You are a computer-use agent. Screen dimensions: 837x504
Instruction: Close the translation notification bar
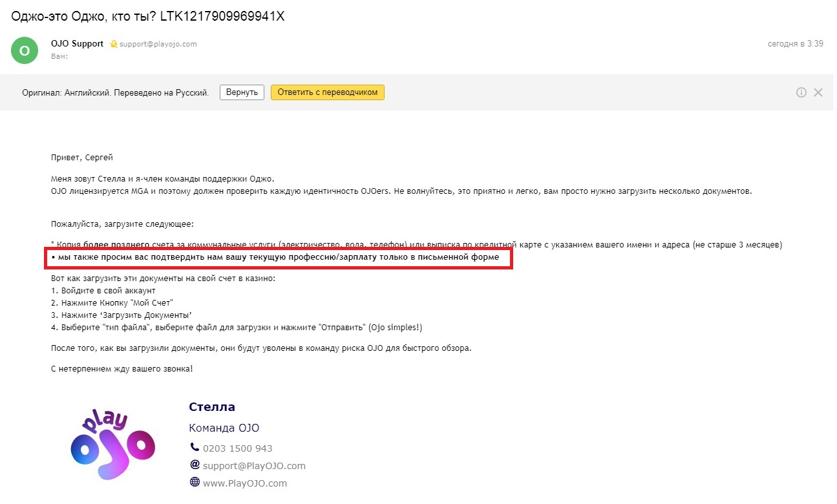click(818, 92)
